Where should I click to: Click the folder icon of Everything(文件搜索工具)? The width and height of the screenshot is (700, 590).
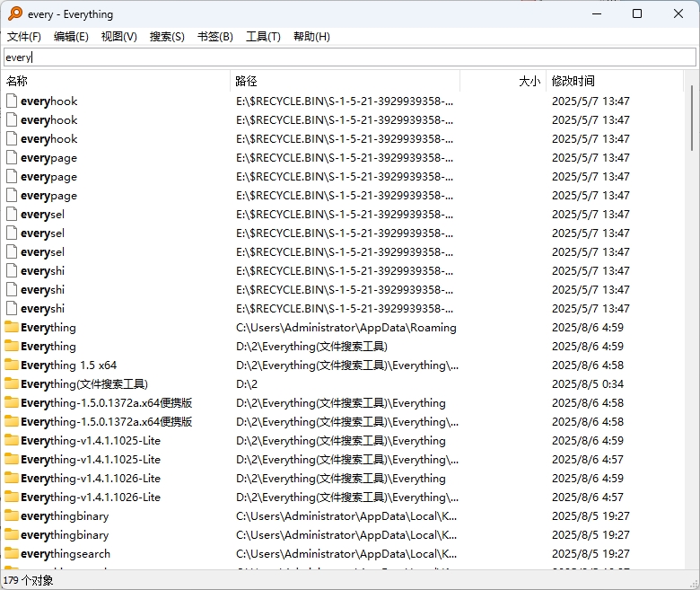12,383
